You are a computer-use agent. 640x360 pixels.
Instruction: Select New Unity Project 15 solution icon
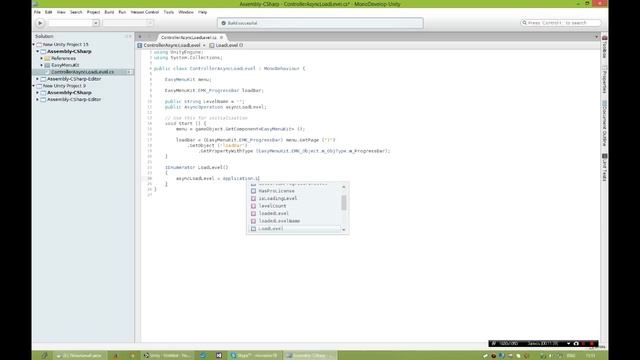(x=39, y=44)
